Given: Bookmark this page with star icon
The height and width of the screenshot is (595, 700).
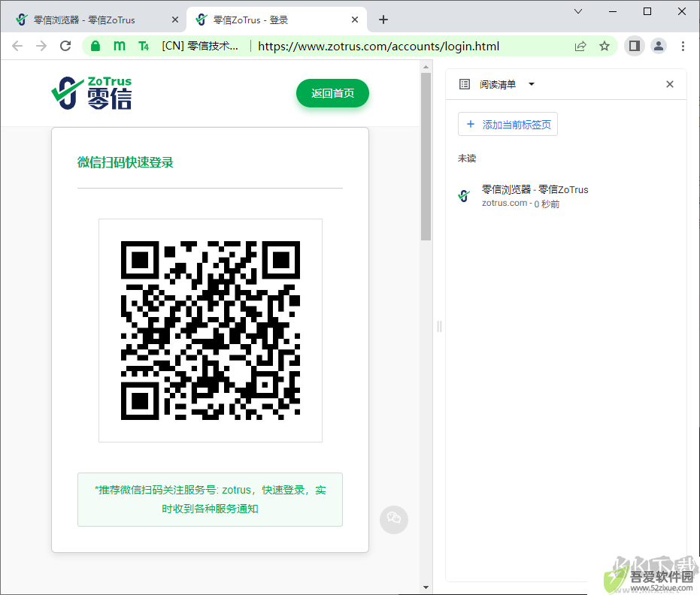Looking at the screenshot, I should coord(605,46).
